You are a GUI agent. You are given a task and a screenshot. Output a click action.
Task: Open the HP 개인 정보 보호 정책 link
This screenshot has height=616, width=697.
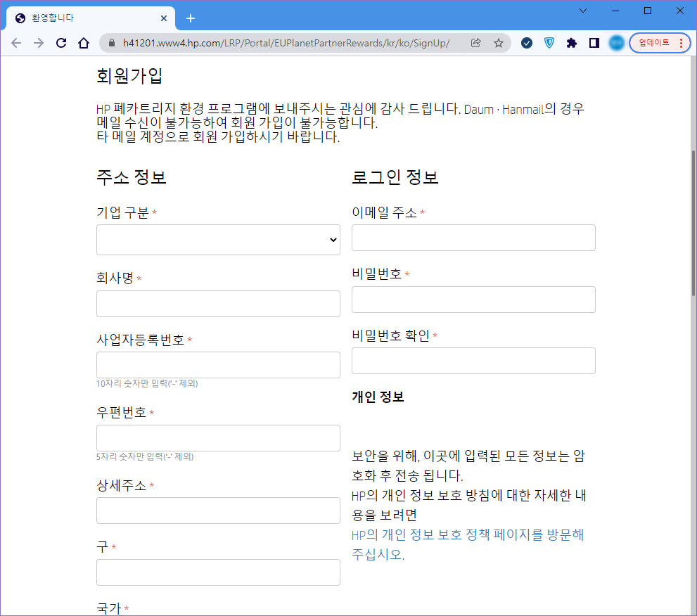pyautogui.click(x=468, y=544)
